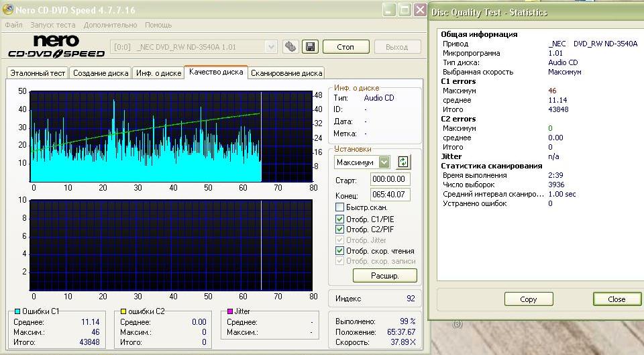
Task: Open the Файл menu
Action: 13,25
